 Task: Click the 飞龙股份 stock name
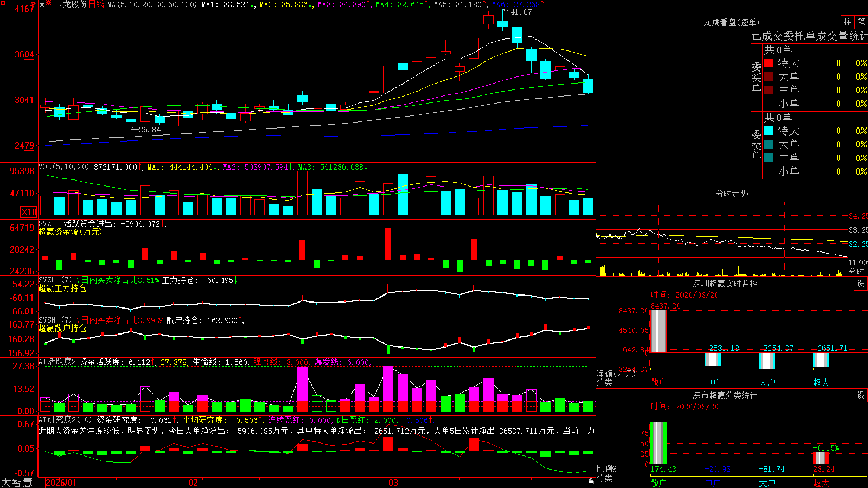coord(71,4)
